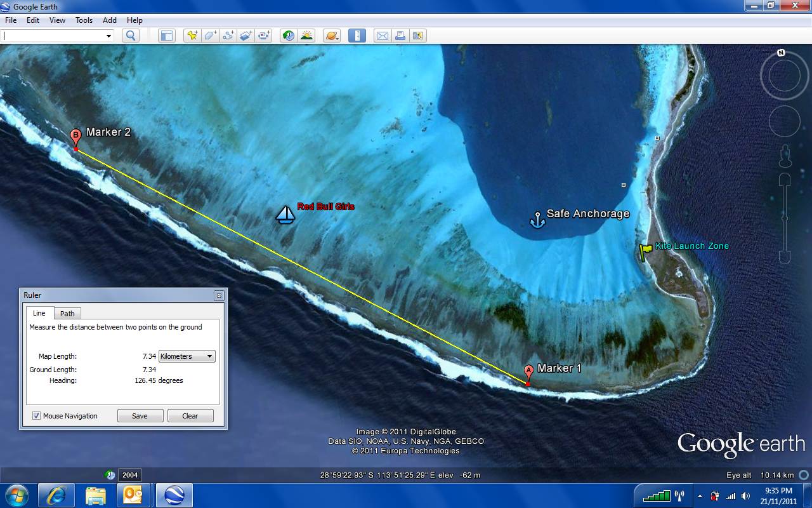
Task: Toggle the Ruler tool in toolbar
Action: tap(357, 36)
